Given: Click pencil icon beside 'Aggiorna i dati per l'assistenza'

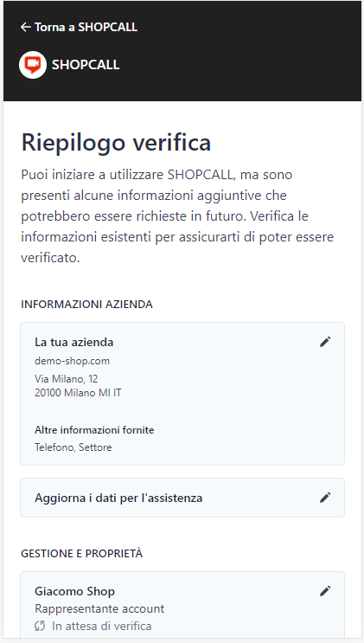Looking at the screenshot, I should 325,498.
